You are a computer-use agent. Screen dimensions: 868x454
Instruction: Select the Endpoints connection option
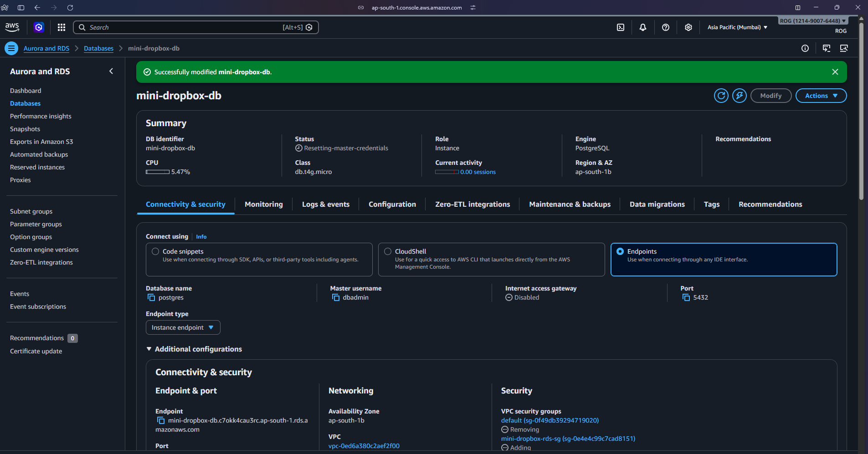[620, 251]
